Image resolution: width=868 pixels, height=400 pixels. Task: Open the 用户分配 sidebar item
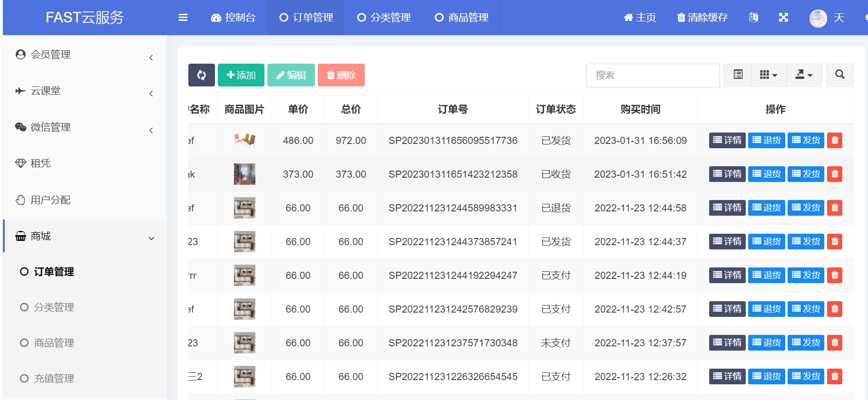pos(85,200)
